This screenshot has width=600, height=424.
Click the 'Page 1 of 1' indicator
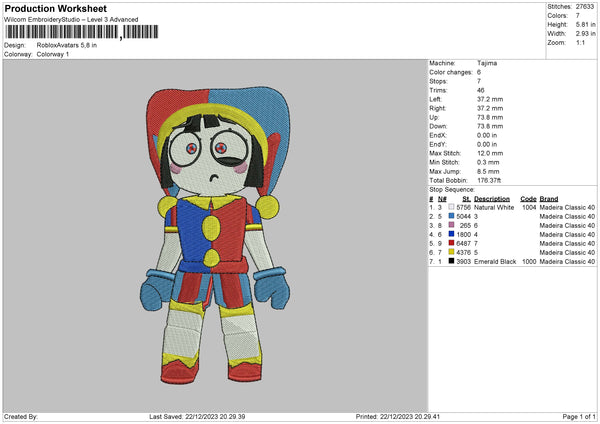click(x=579, y=417)
